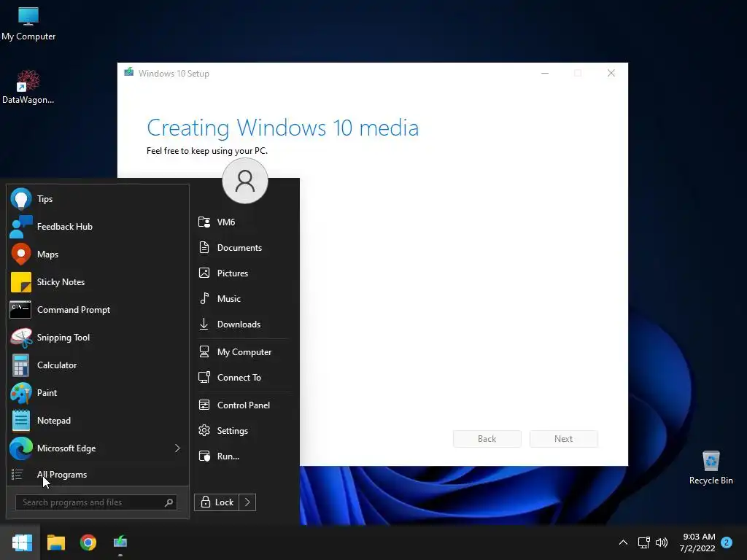Select the Windows 10 Setup taskbar icon

point(120,542)
